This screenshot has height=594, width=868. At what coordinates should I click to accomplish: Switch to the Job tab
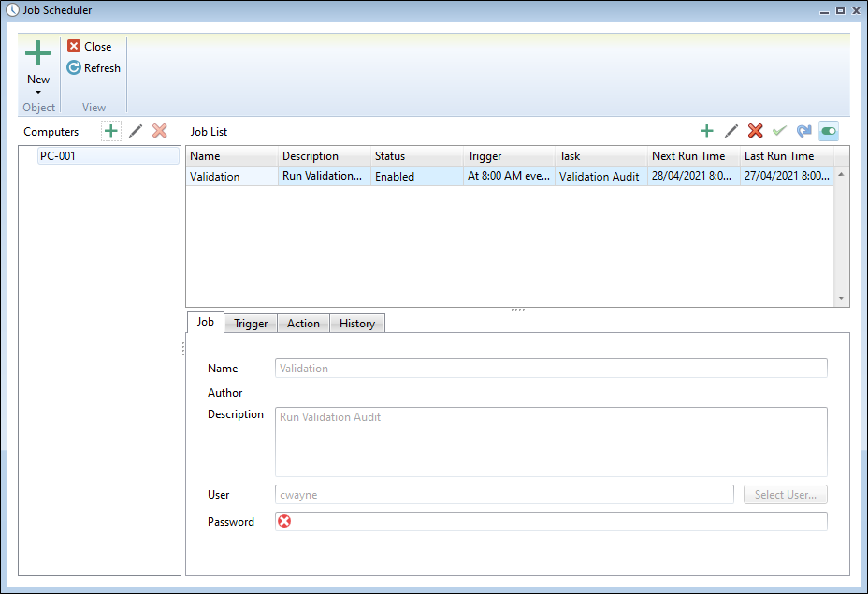tap(206, 322)
